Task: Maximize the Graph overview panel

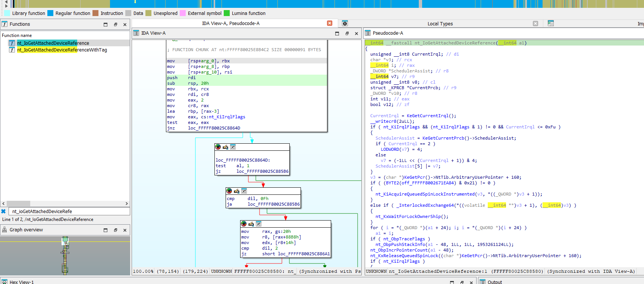Action: pyautogui.click(x=106, y=230)
